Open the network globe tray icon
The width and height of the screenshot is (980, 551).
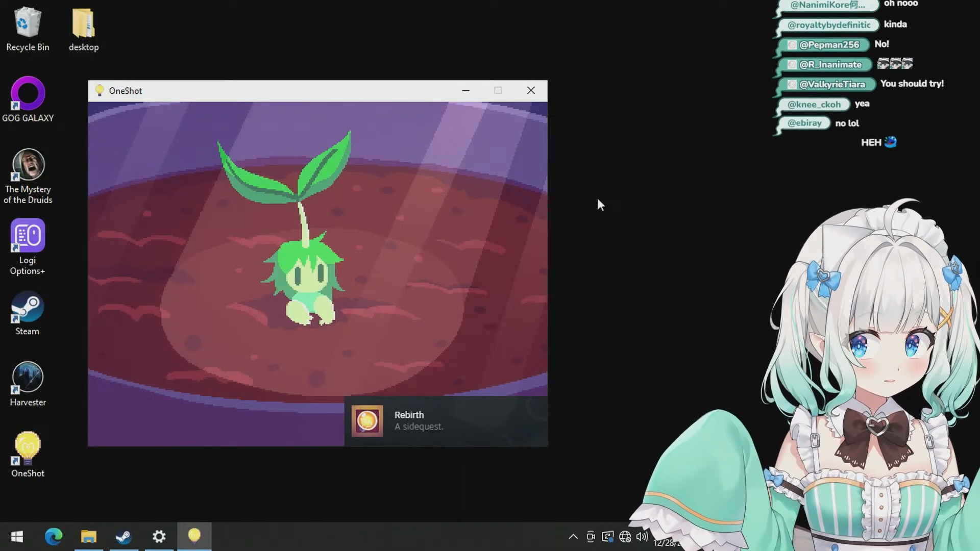pyautogui.click(x=625, y=536)
